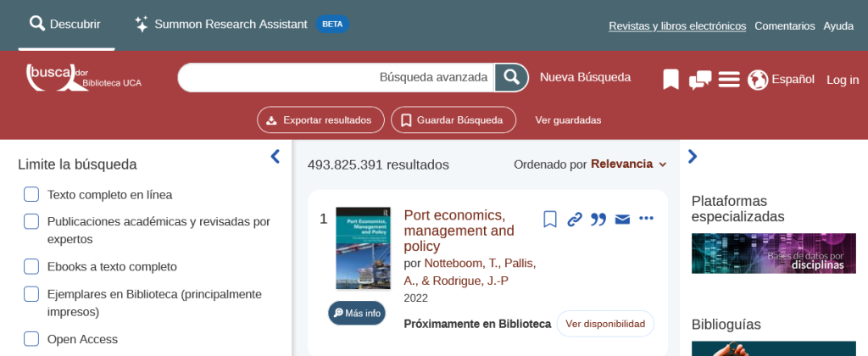The height and width of the screenshot is (356, 868).
Task: Check Ebooks a texto completo filter
Action: point(31,266)
